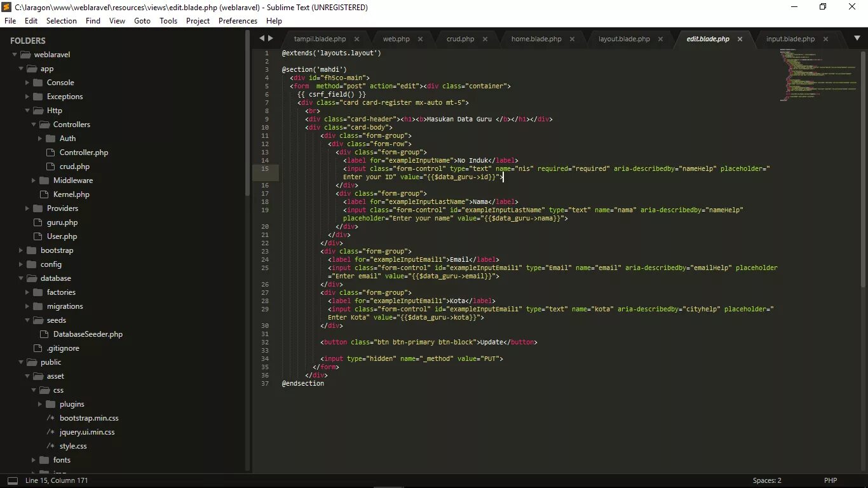Open the Find menu

click(93, 21)
